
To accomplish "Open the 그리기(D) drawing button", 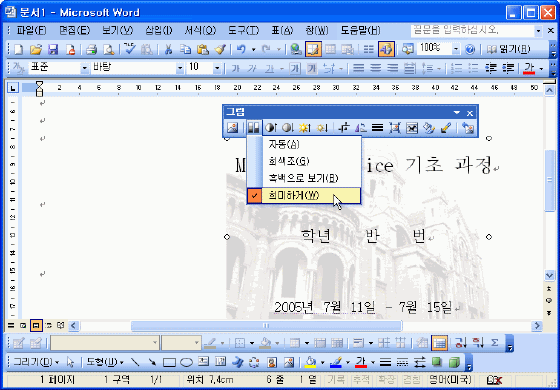I will (x=36, y=362).
